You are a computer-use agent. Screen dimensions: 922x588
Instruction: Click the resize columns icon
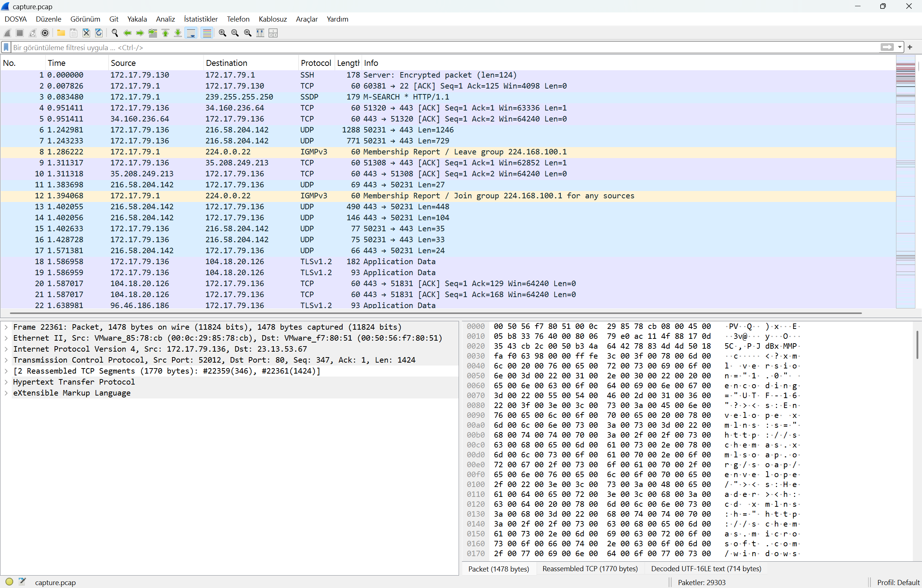pos(260,33)
